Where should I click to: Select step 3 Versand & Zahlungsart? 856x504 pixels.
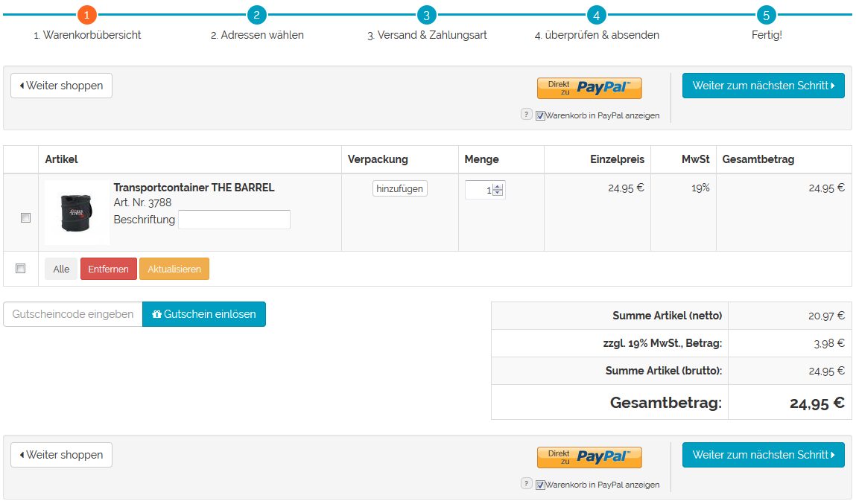click(426, 14)
